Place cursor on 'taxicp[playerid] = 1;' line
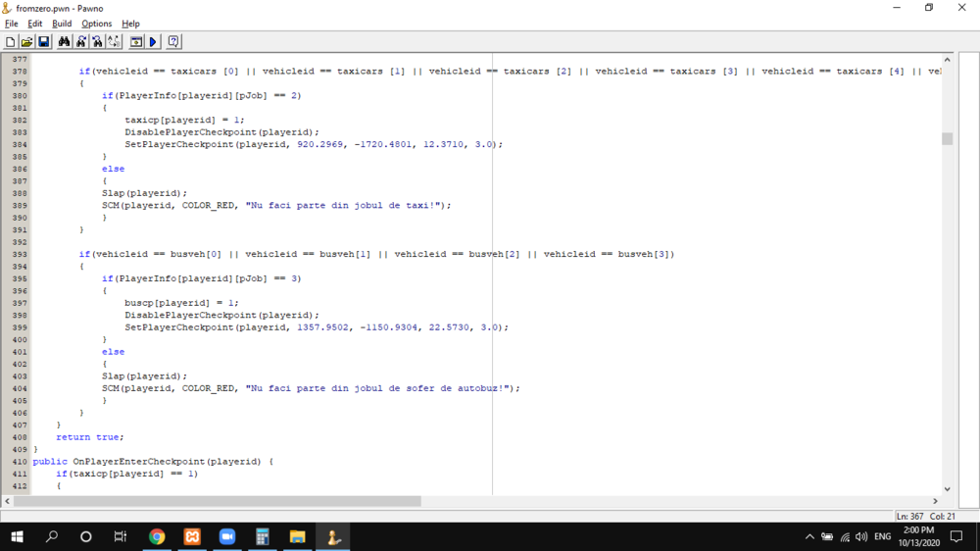The width and height of the screenshot is (980, 551). 184,120
